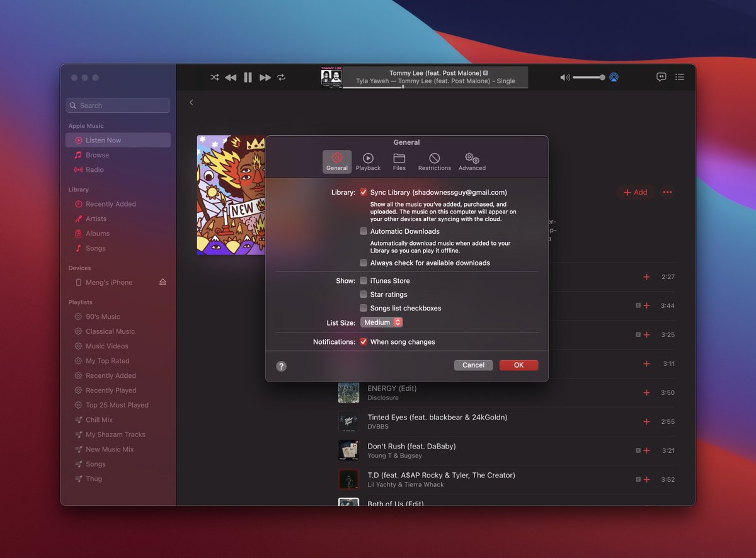The height and width of the screenshot is (558, 756).
Task: Click the now playing album artwork
Action: pos(331,77)
